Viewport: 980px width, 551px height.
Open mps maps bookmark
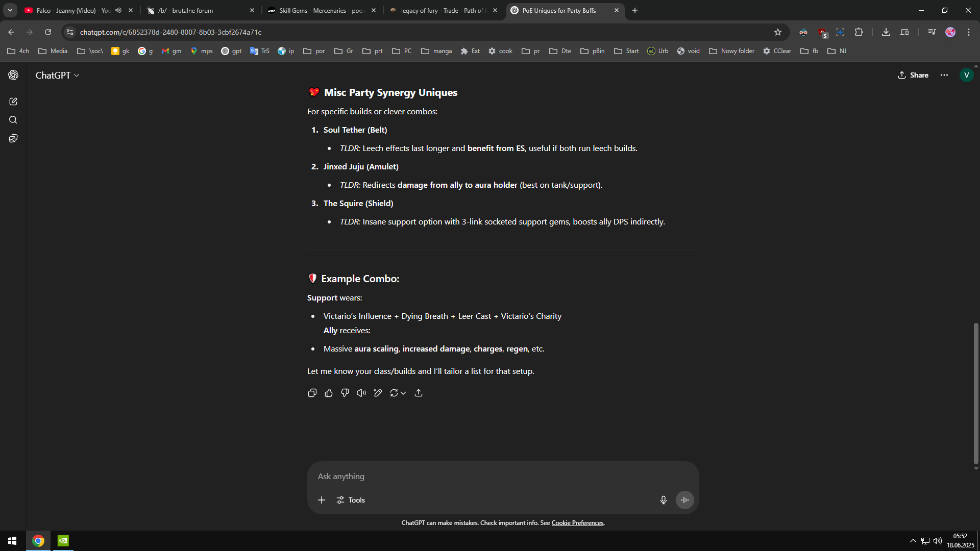pos(201,51)
